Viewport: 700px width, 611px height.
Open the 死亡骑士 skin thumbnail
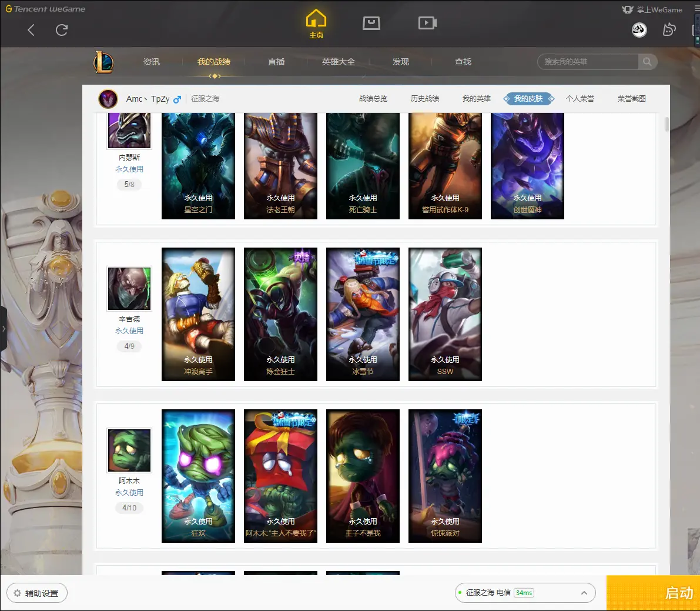pos(363,166)
